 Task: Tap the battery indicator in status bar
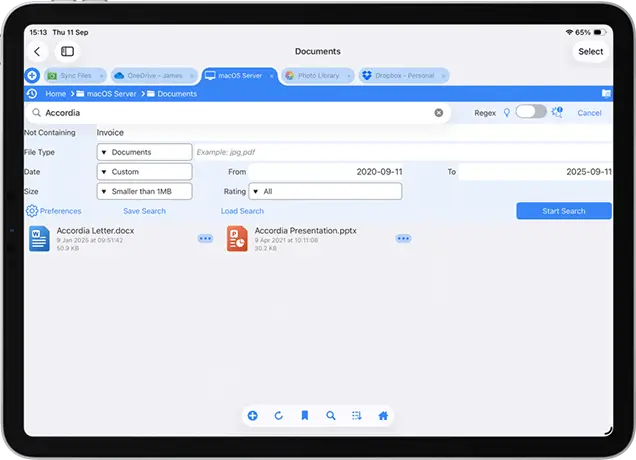coord(600,32)
